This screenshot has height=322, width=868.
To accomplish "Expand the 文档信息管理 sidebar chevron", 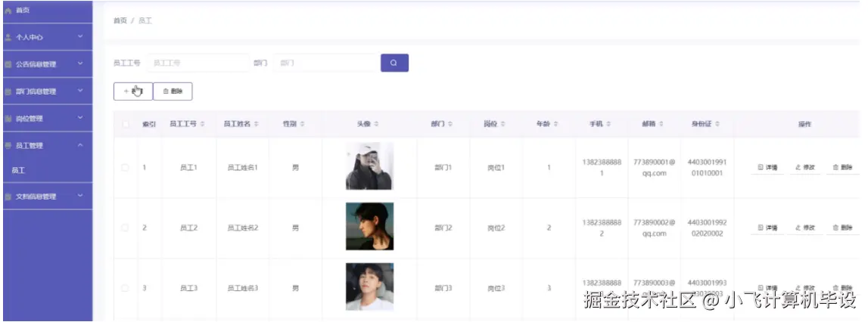I will [80, 195].
